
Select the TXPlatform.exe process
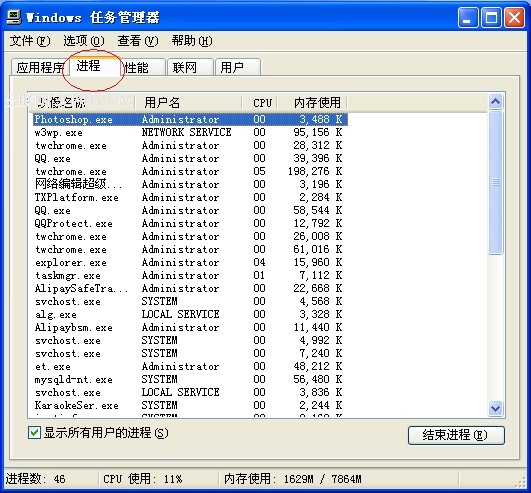point(190,197)
